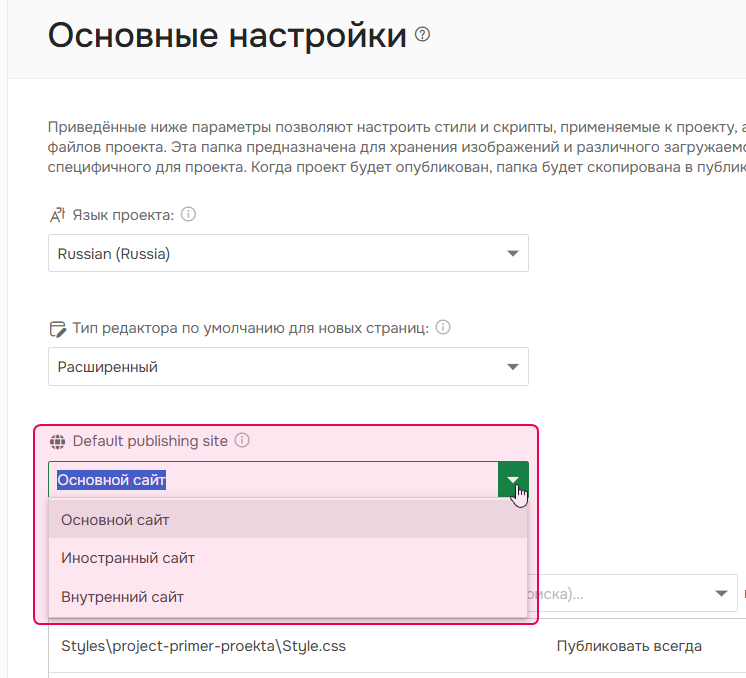This screenshot has width=746, height=678.
Task: Choose Иностранный сайт option
Action: 288,558
